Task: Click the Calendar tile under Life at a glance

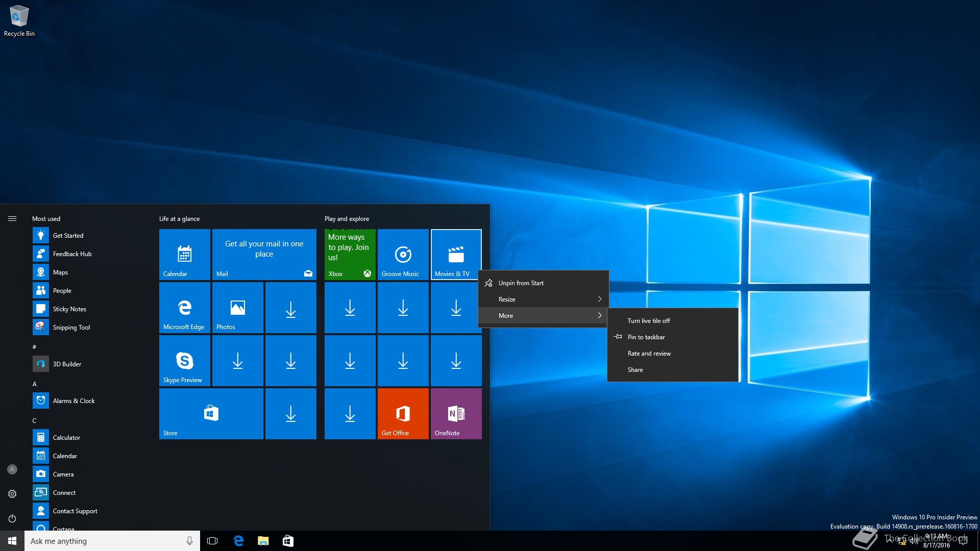Action: 185,255
